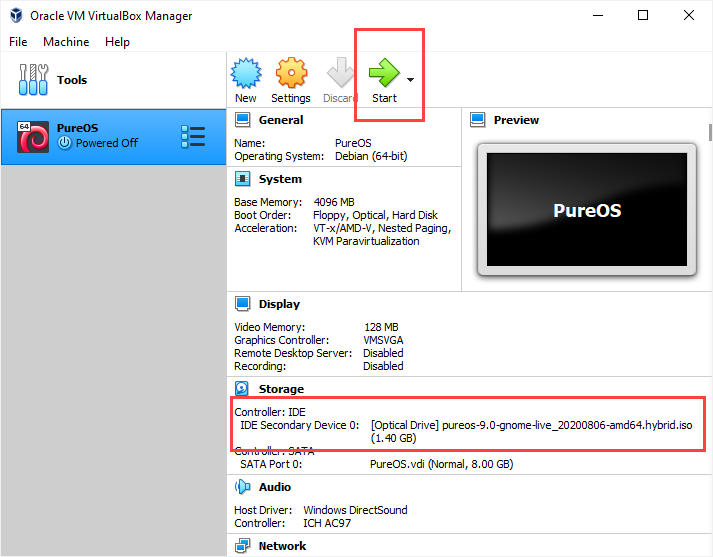Click the 4096 MB base memory value
The image size is (713, 557).
pyautogui.click(x=334, y=202)
